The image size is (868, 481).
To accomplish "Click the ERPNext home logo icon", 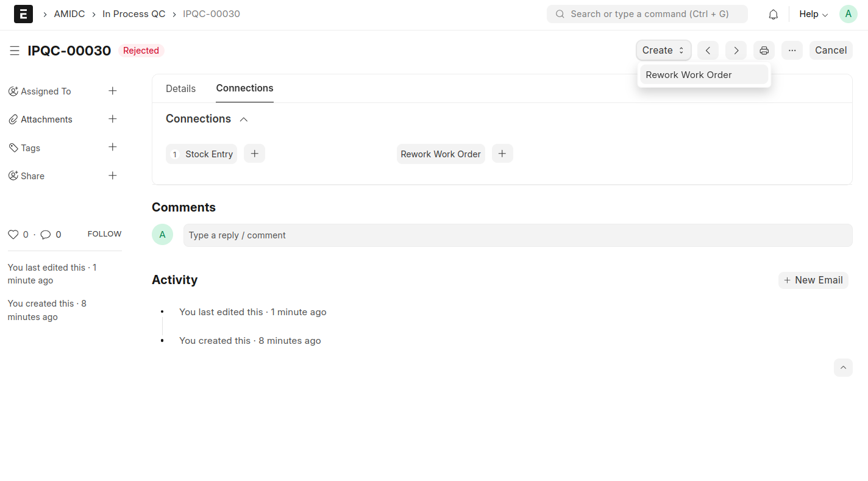I will (x=23, y=14).
